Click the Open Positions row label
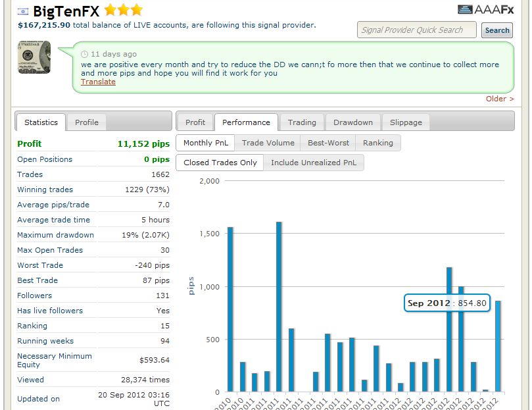This screenshot has height=410, width=532. pos(45,159)
